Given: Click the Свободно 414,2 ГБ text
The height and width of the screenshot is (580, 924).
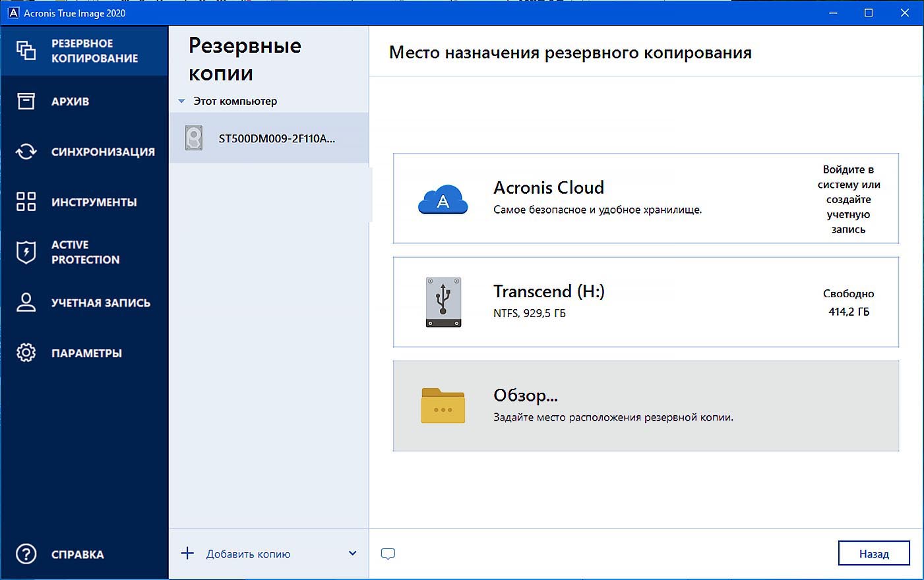Looking at the screenshot, I should [x=848, y=303].
